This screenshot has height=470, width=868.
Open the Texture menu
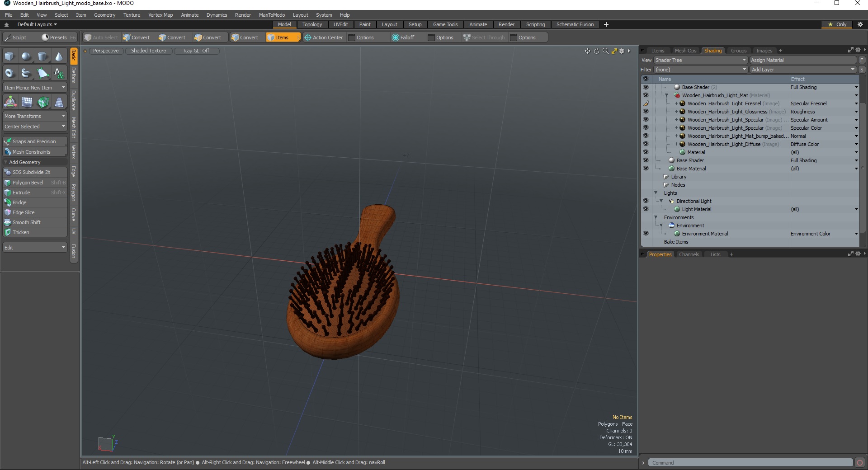[x=132, y=15]
